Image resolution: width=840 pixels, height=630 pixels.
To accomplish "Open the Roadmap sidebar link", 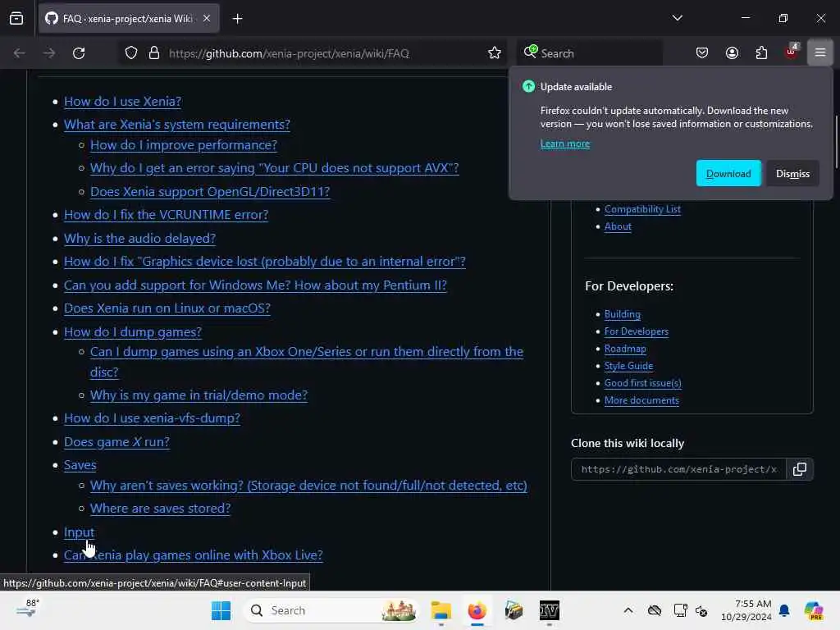I will [x=625, y=348].
